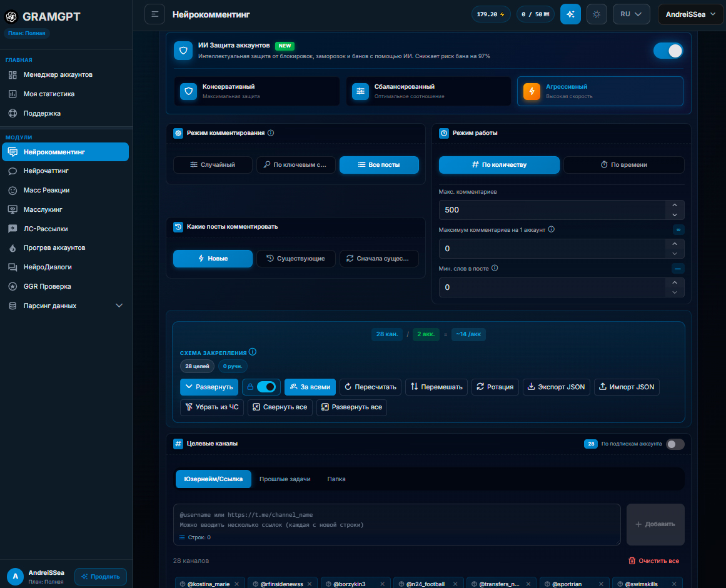Screen dimensions: 726x588
Task: Click the Экспорт JSON button
Action: point(556,387)
